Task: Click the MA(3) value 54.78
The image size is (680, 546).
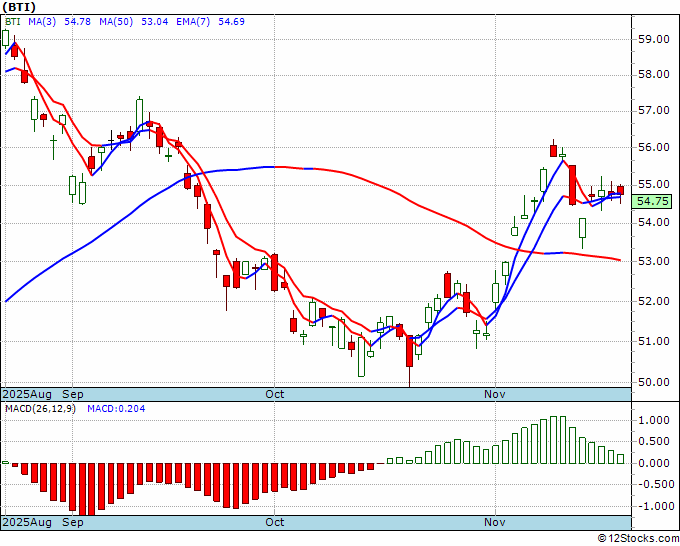Action: 77,21
